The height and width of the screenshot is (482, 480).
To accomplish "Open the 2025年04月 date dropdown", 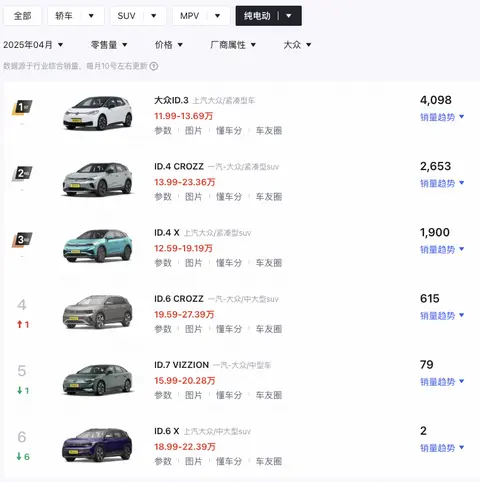I will click(x=33, y=45).
